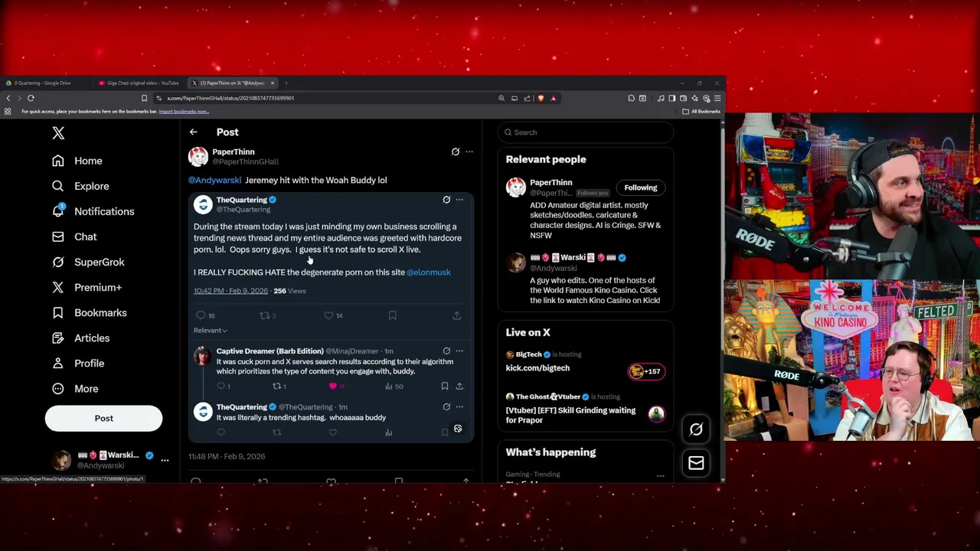Open the Brave Shields lion icon
980x551 pixels.
pyautogui.click(x=541, y=98)
